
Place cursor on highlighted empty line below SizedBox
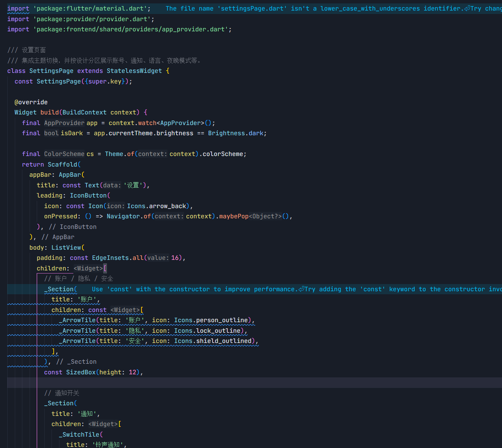(x=255, y=383)
